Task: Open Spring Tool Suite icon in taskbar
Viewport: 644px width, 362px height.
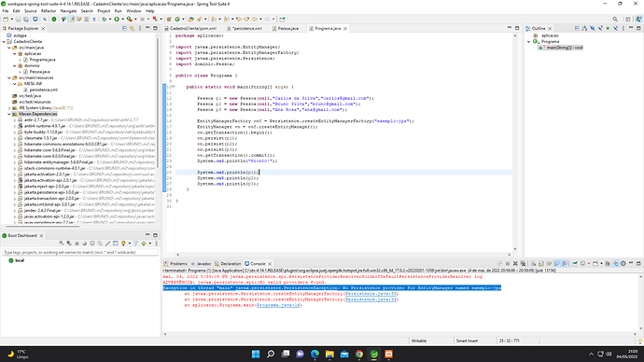Action: [x=373, y=354]
